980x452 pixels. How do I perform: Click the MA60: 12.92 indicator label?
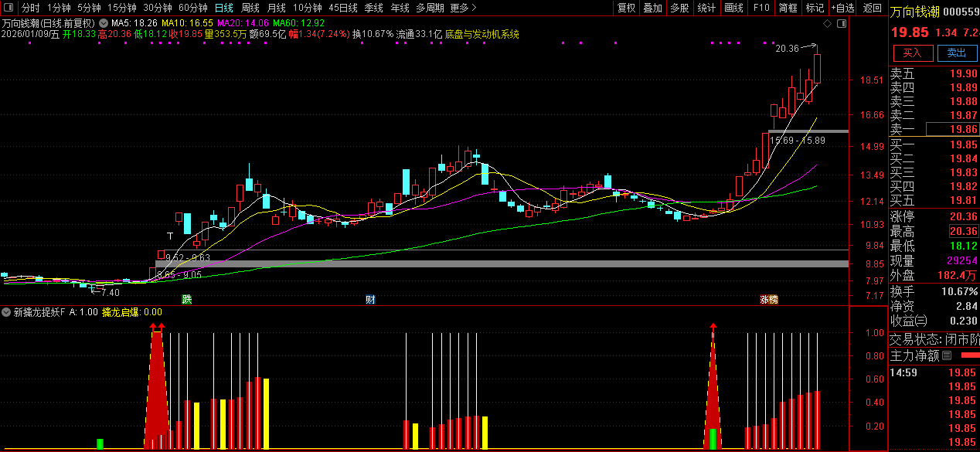point(298,23)
